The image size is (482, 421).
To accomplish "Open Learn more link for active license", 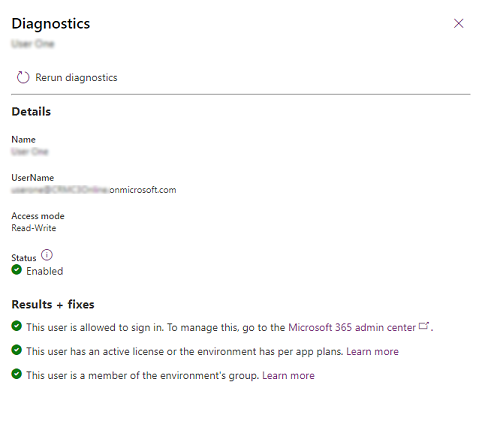I will pyautogui.click(x=372, y=351).
